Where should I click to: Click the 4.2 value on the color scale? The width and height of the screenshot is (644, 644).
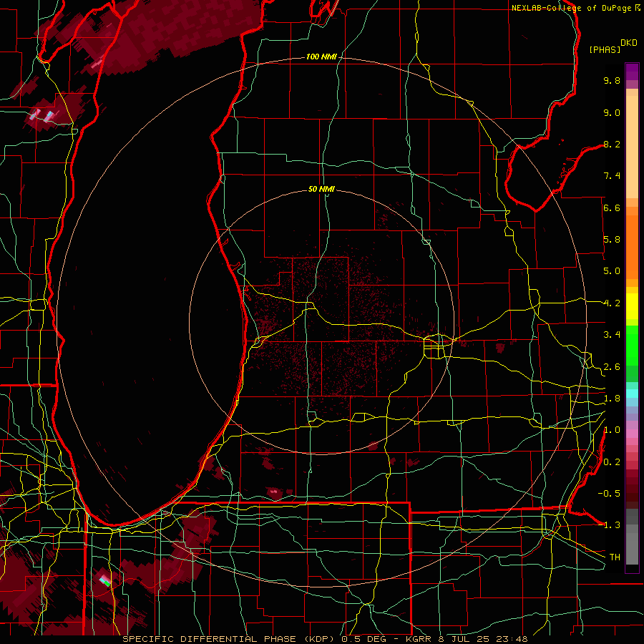point(612,303)
